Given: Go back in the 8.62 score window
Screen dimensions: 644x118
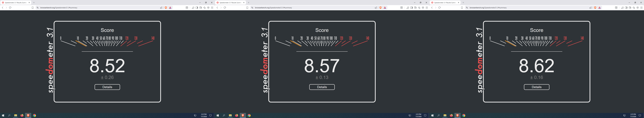Looking at the screenshot, I should pos(432,8).
